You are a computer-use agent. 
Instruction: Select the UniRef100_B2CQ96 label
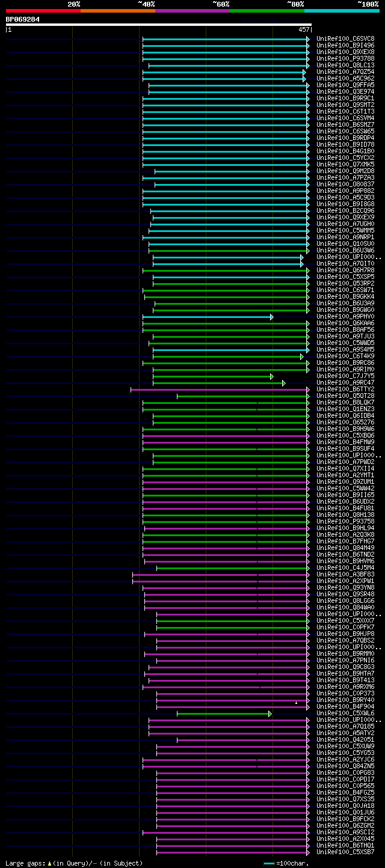[x=345, y=210]
